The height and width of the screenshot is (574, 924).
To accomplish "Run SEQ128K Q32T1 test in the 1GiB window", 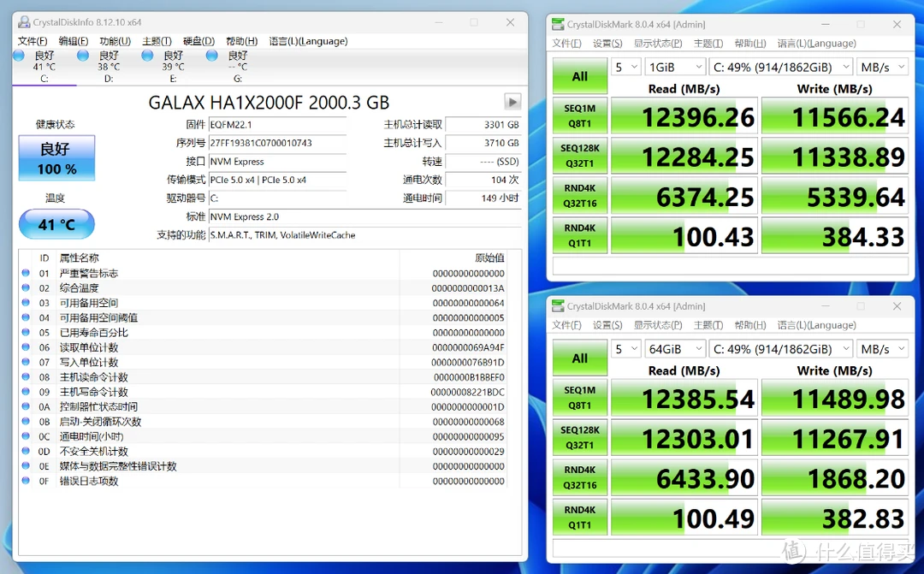I will coord(580,156).
